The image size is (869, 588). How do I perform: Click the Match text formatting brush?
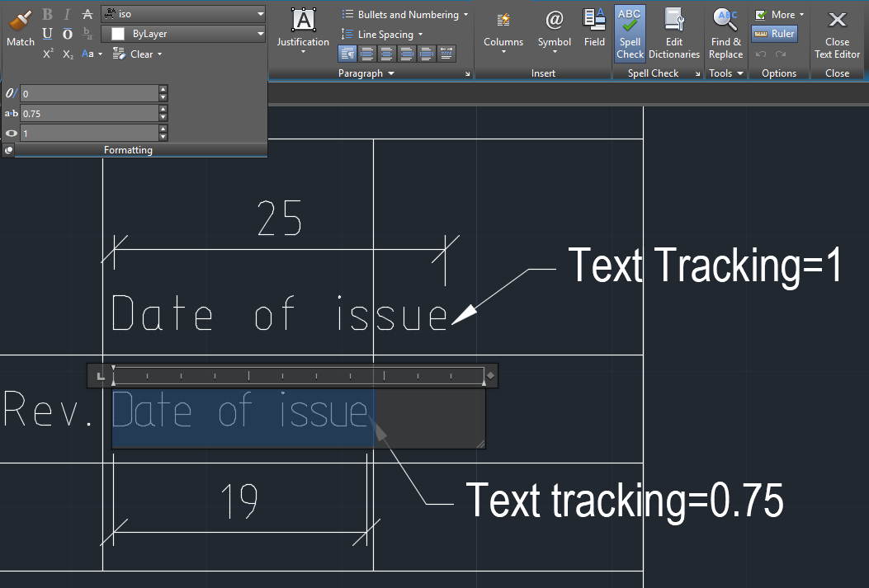[x=21, y=27]
